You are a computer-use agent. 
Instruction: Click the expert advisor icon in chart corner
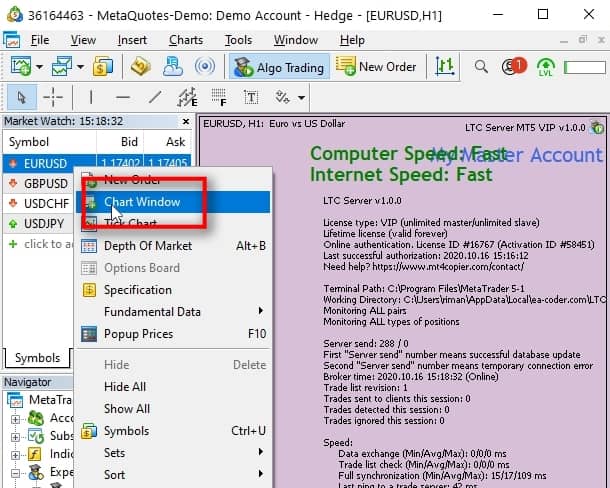597,127
